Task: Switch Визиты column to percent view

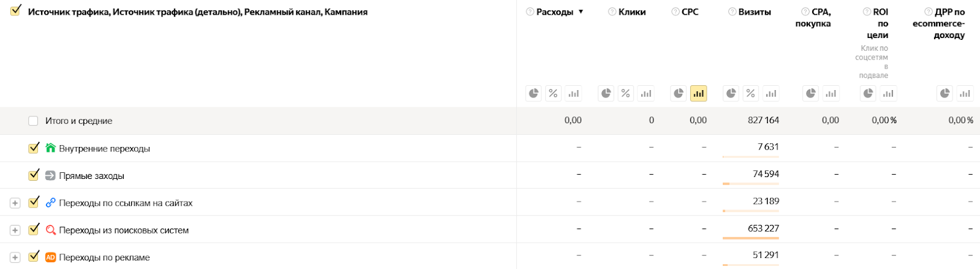Action: 750,93
